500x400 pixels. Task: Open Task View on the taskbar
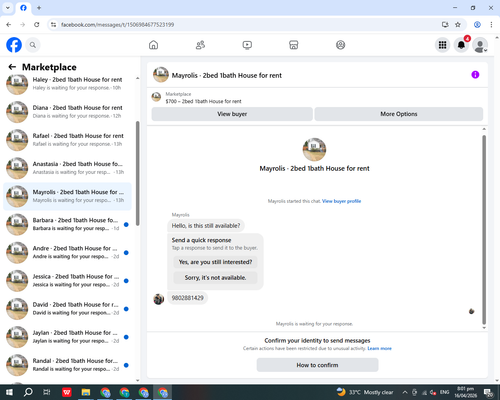(47, 392)
